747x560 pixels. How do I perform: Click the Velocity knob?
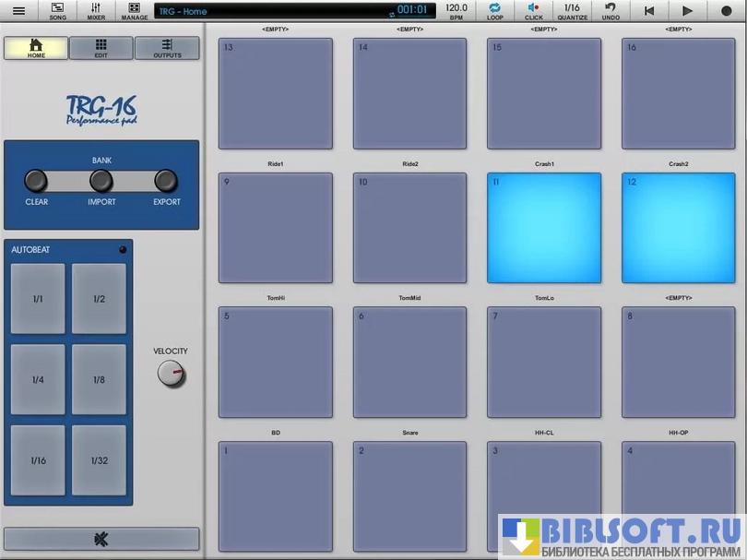point(171,374)
